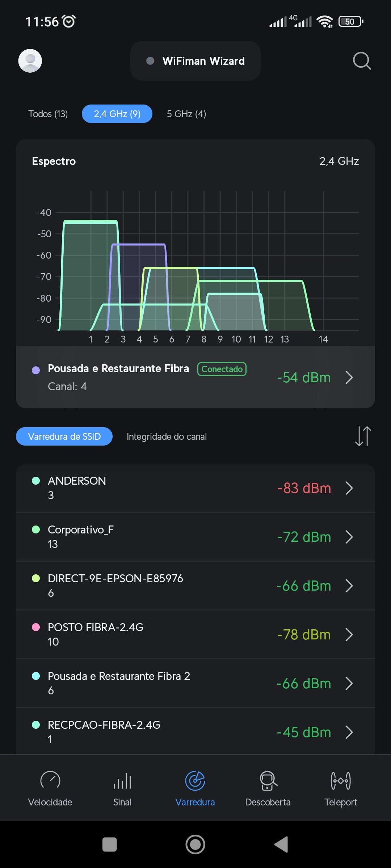Tap the WiFiman Wizard button
The height and width of the screenshot is (868, 391).
195,61
